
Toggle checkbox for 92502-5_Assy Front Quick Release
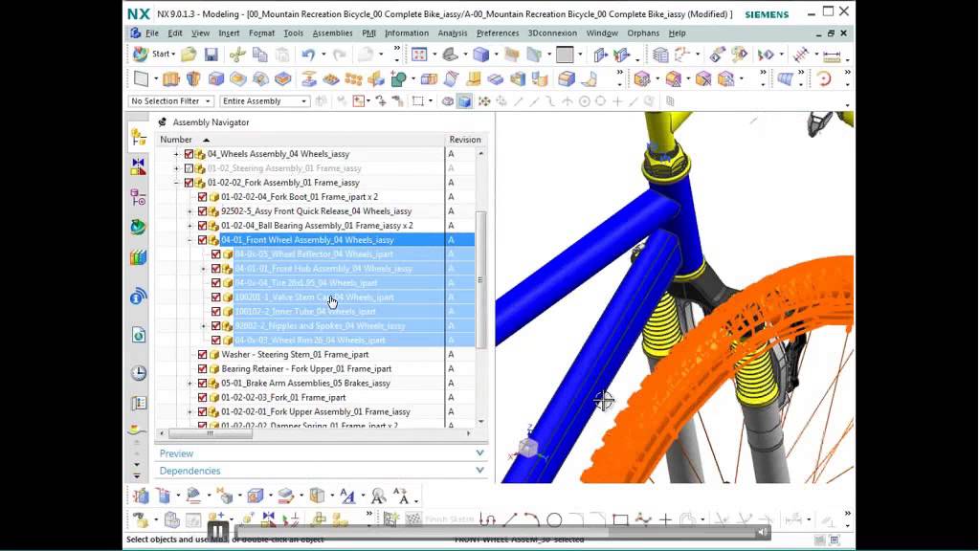coord(203,211)
